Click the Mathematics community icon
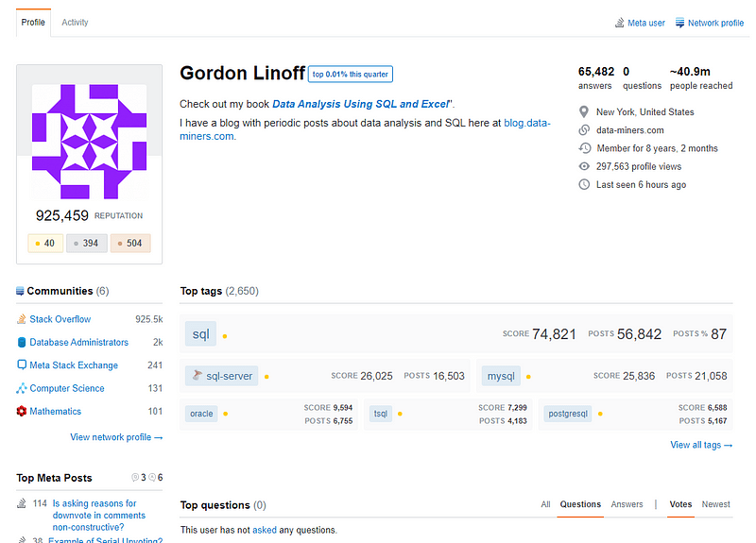The width and height of the screenshot is (756, 543). (x=21, y=411)
